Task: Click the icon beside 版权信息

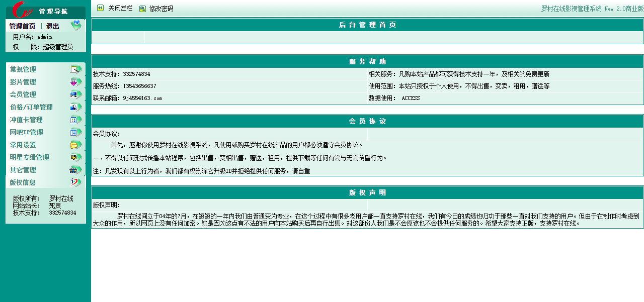Action: click(x=76, y=182)
